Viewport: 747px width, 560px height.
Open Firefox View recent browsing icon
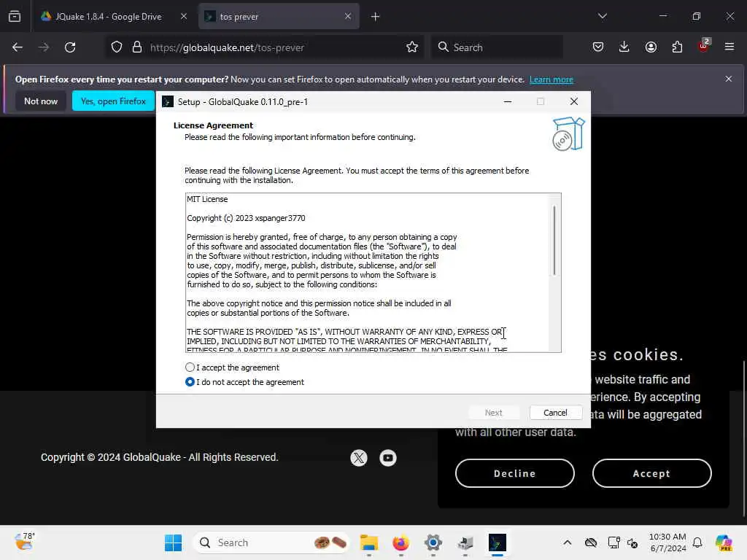pos(15,17)
